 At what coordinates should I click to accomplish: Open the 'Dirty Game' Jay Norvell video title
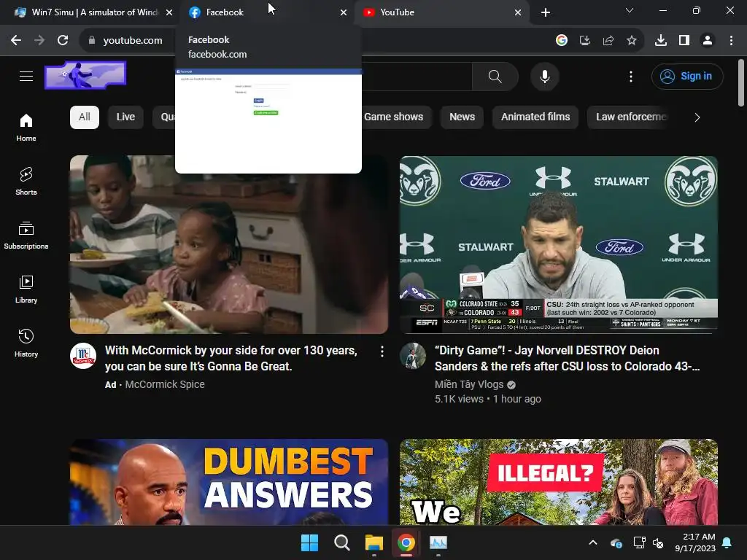point(567,358)
